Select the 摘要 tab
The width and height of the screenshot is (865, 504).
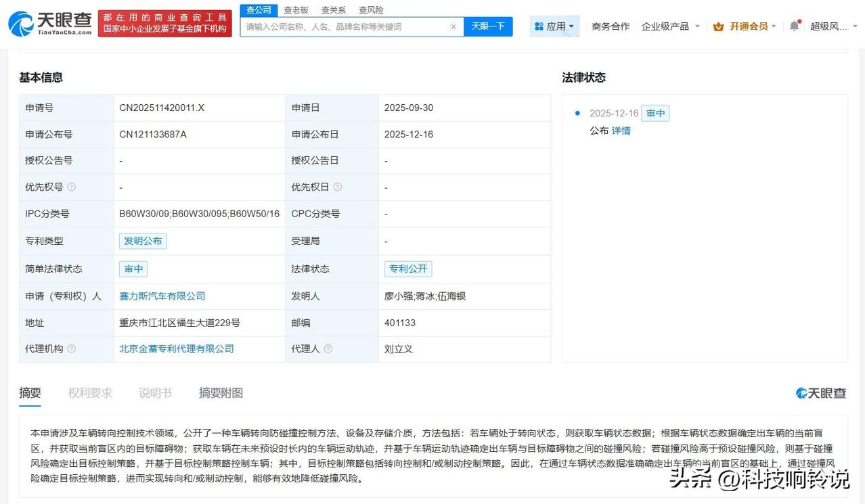(30, 393)
